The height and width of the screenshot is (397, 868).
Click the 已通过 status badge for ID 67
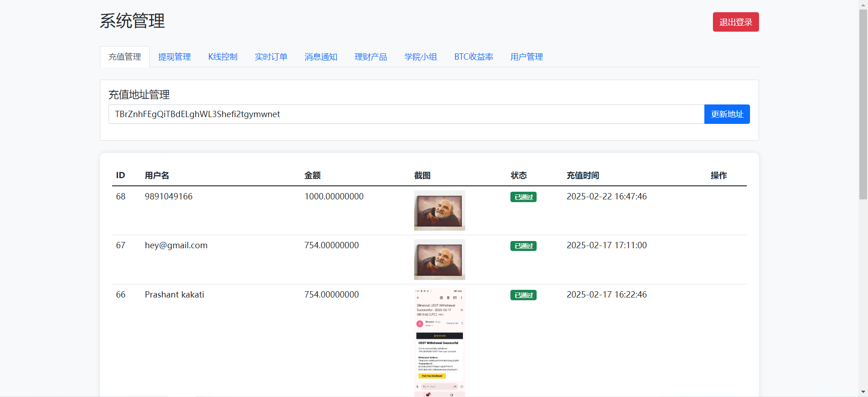[x=523, y=246]
